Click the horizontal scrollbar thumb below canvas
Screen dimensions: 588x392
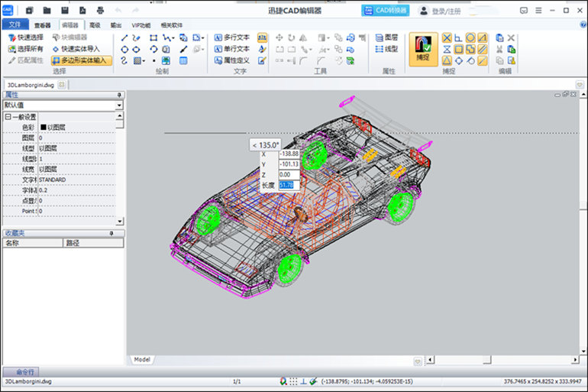(x=486, y=360)
